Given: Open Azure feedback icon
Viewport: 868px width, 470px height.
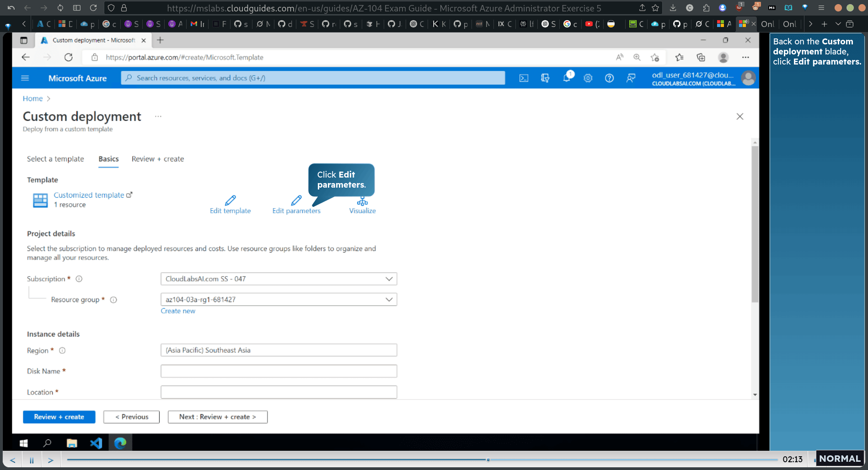Looking at the screenshot, I should pyautogui.click(x=631, y=78).
